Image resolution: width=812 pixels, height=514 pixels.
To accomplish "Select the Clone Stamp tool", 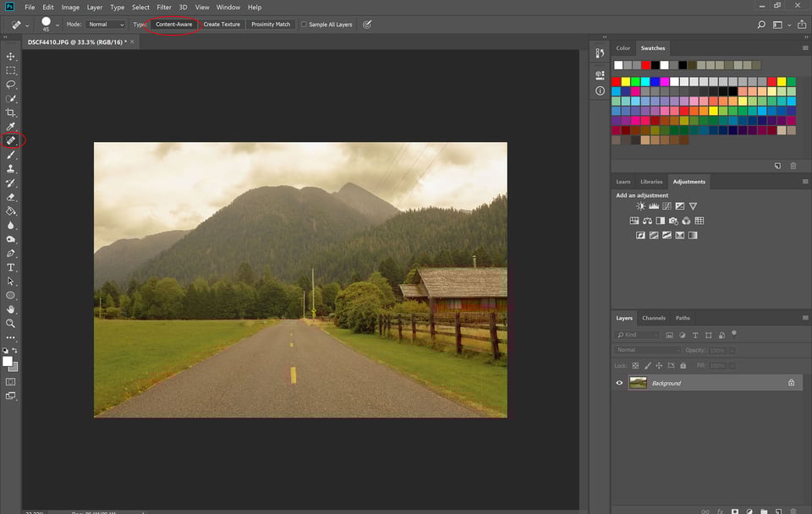I will coord(10,169).
